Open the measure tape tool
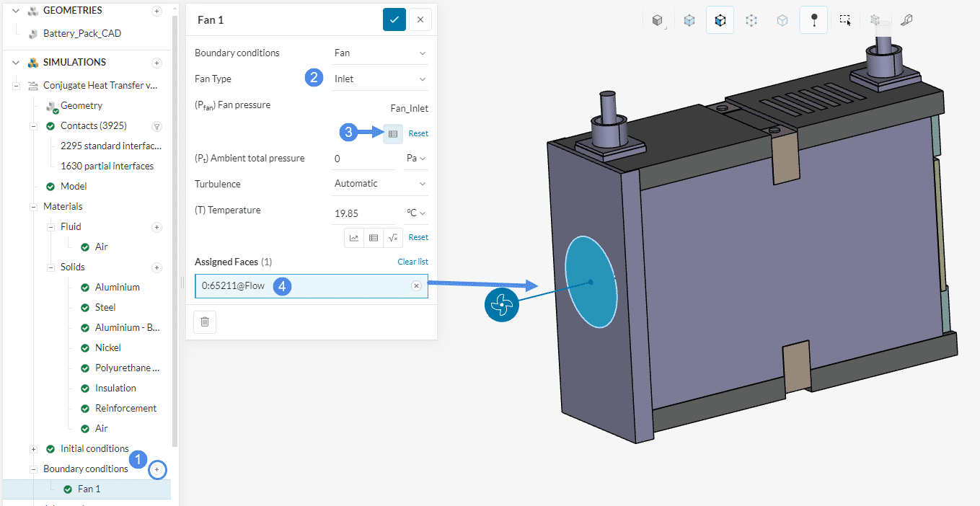The image size is (980, 506). (907, 21)
